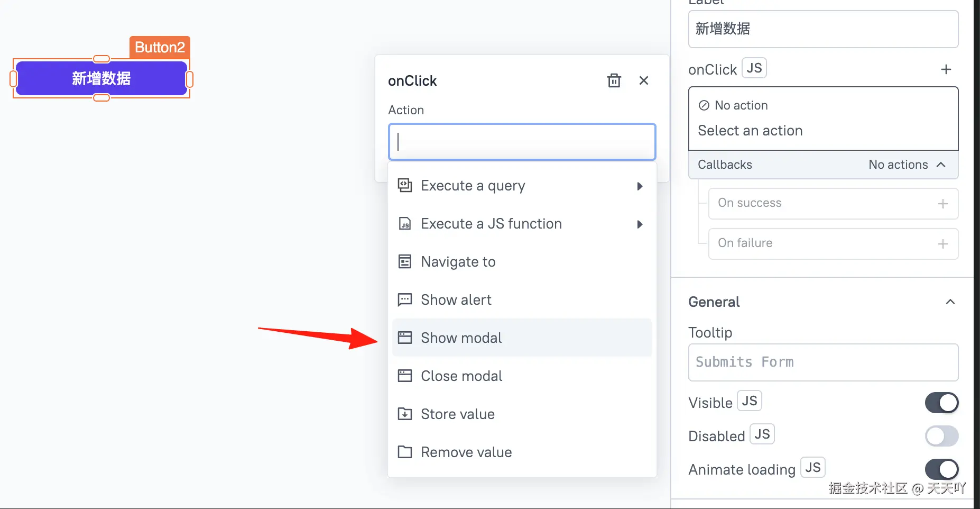This screenshot has height=509, width=980.
Task: Delete the onClick action with trash icon
Action: pos(614,80)
